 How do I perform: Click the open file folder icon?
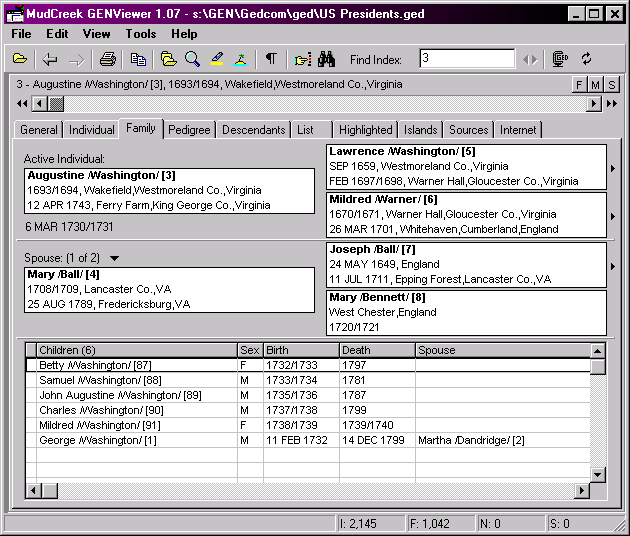(19, 59)
